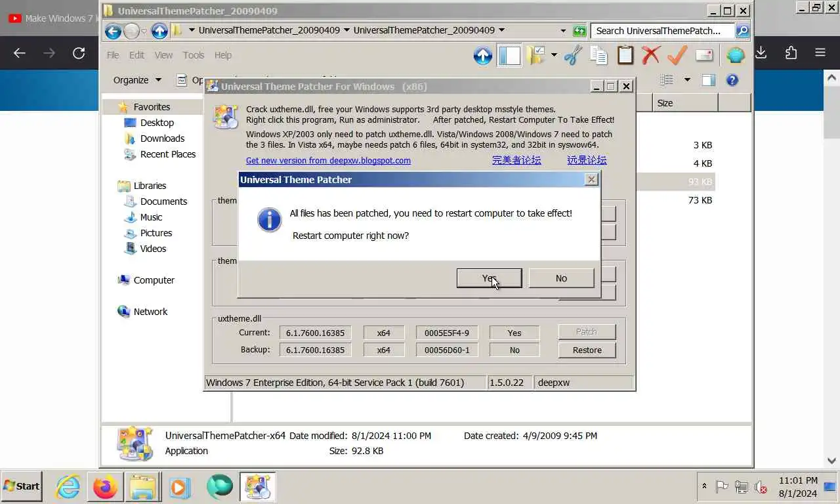
Task: Open Desktop in the navigation pane
Action: click(x=157, y=123)
